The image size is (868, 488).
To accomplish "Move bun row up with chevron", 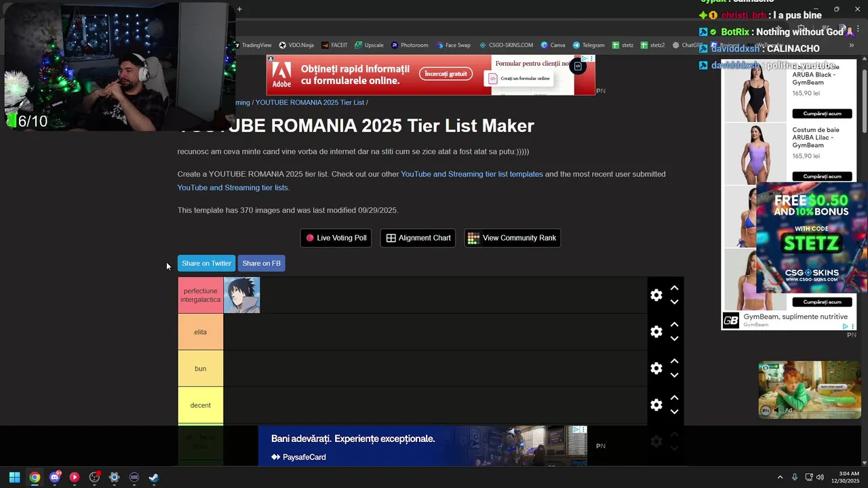I will [674, 361].
